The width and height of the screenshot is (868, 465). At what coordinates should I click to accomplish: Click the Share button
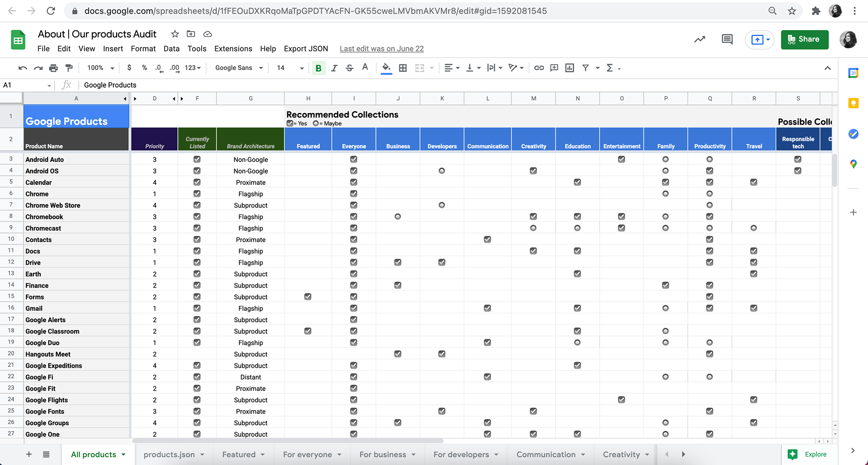805,39
